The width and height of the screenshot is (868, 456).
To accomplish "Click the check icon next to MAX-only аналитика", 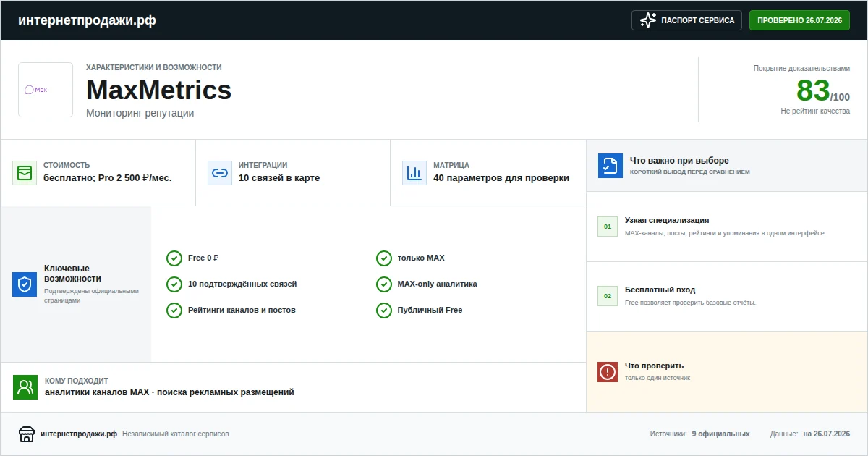I will pyautogui.click(x=384, y=284).
